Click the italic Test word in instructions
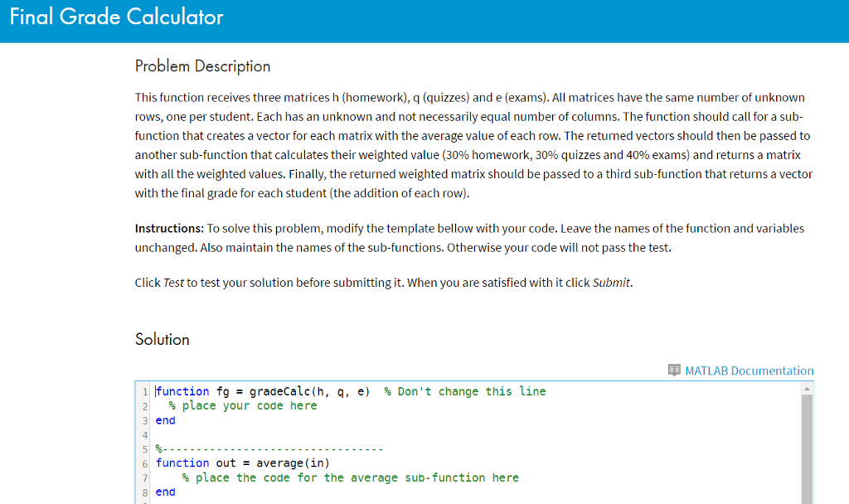 tap(172, 282)
